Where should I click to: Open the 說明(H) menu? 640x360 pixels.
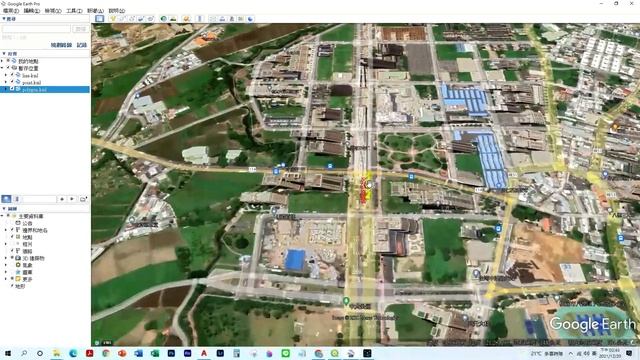coord(117,11)
